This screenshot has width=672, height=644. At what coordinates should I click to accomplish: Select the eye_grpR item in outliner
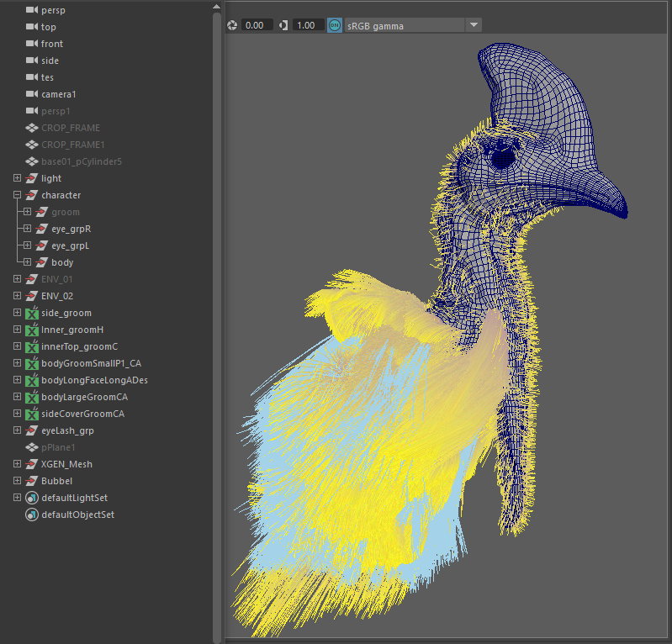(71, 229)
